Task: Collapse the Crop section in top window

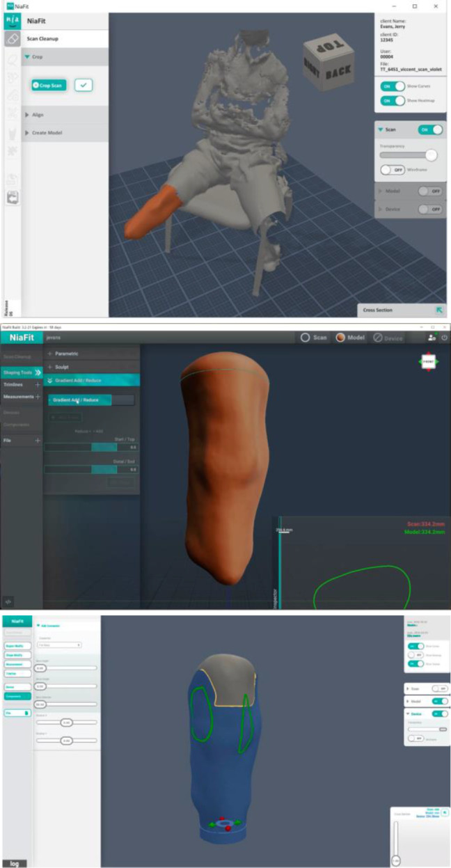Action: click(x=65, y=57)
